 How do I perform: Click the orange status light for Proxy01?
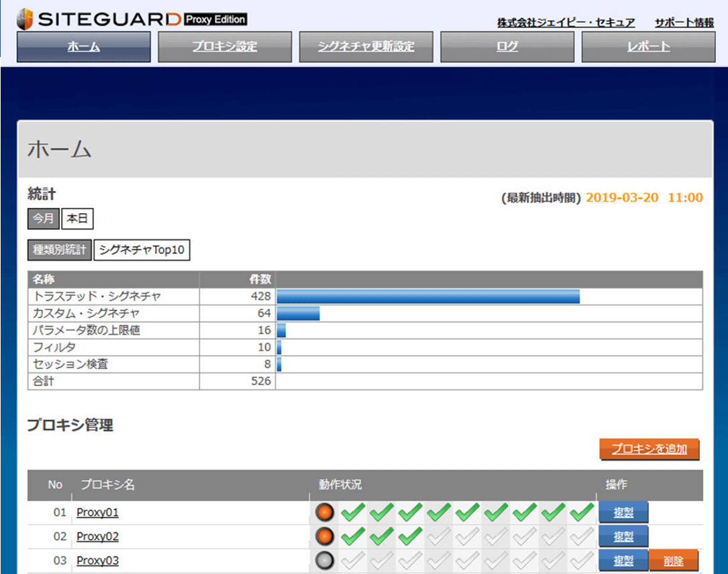(325, 512)
